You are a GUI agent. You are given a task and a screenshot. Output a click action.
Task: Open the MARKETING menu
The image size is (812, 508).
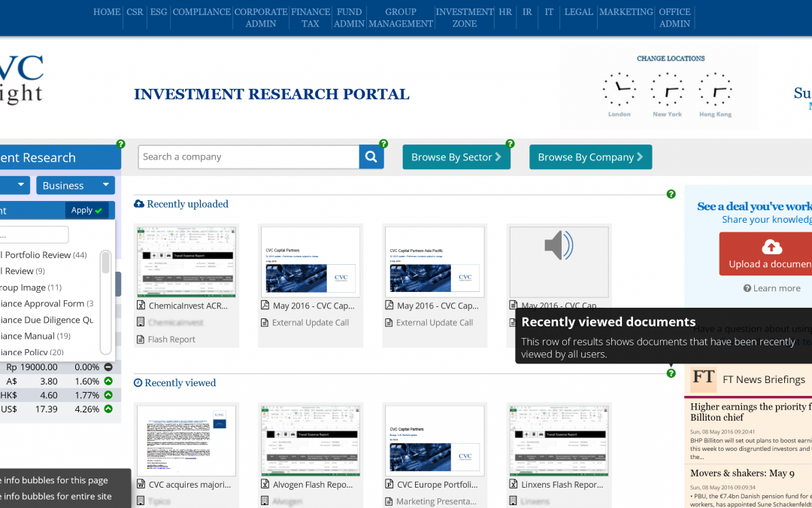point(626,12)
